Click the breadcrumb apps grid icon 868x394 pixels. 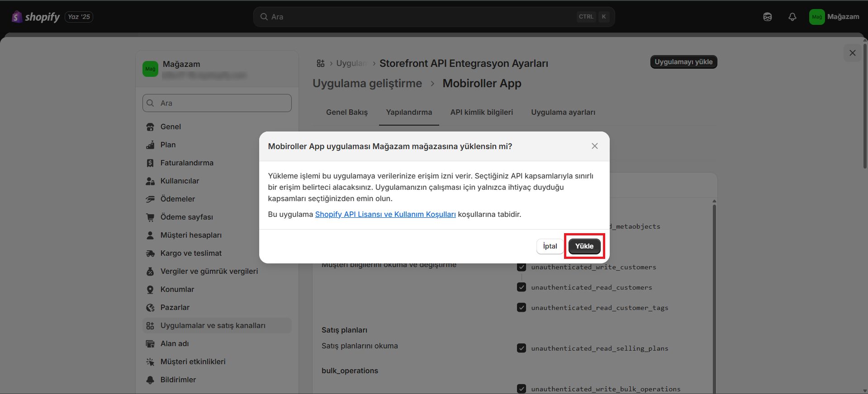321,63
